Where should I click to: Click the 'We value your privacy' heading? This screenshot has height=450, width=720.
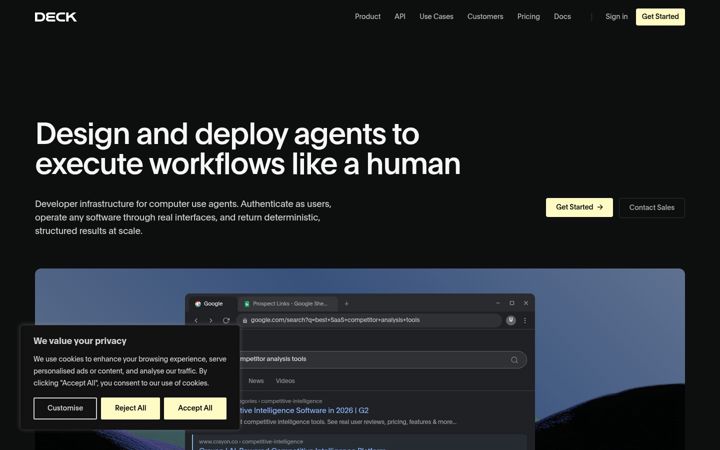[x=80, y=341]
